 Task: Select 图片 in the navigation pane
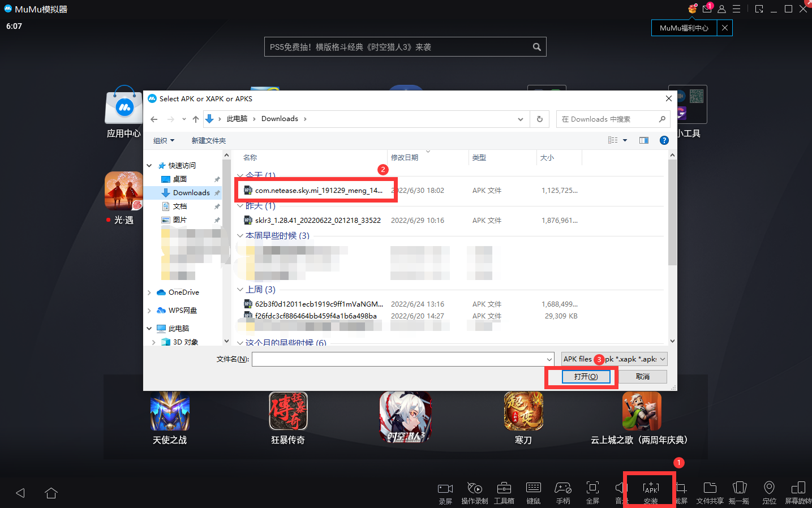click(x=180, y=220)
